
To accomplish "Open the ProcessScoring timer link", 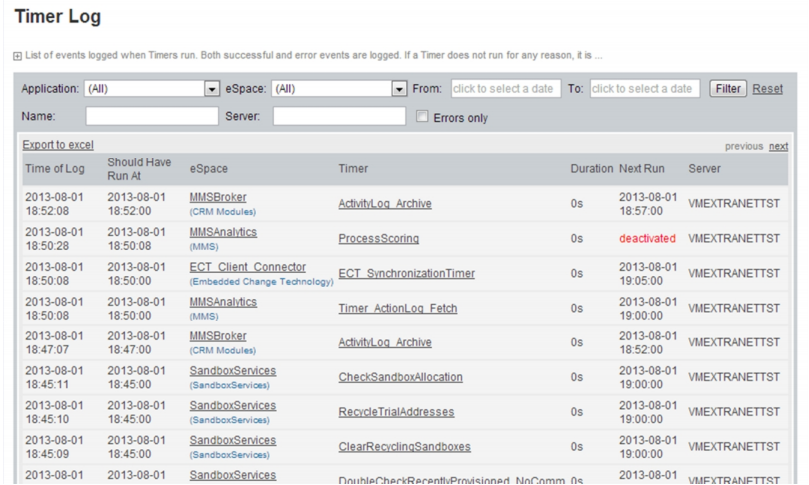I will (x=378, y=239).
